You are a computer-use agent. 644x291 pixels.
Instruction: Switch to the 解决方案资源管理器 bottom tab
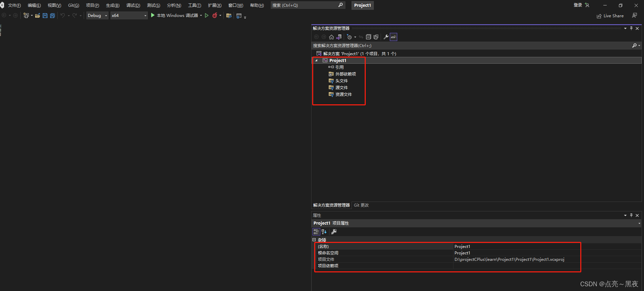coord(331,205)
